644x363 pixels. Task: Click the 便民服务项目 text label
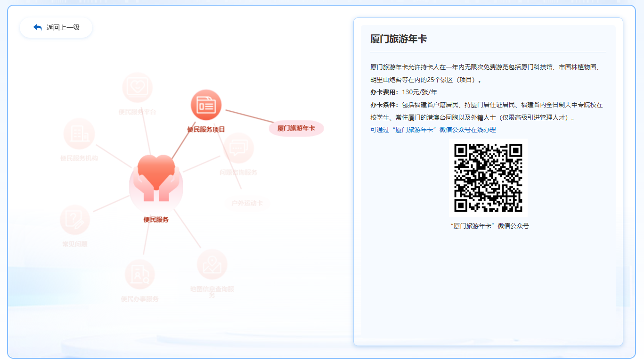tap(206, 129)
